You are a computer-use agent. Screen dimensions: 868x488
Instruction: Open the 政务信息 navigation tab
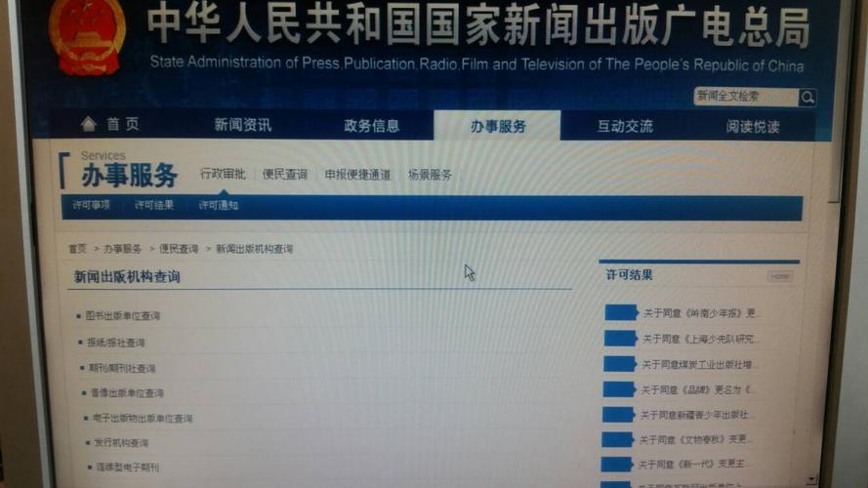(x=371, y=126)
